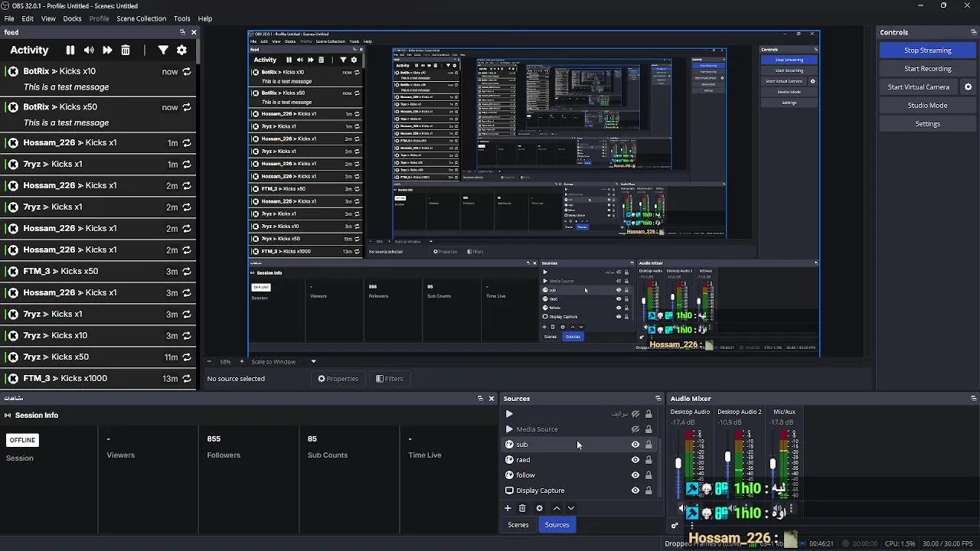Image resolution: width=980 pixels, height=551 pixels.
Task: Click the feed dock vertical scrollbar
Action: 197,52
